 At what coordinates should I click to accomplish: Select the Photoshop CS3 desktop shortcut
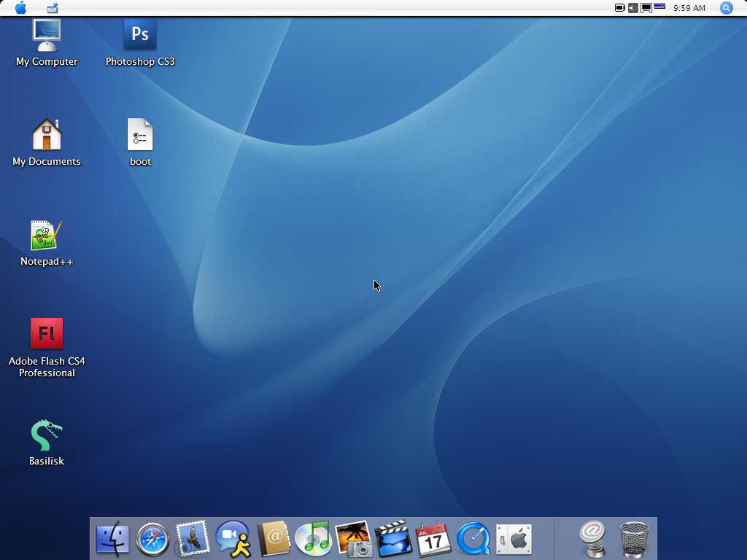click(x=140, y=35)
